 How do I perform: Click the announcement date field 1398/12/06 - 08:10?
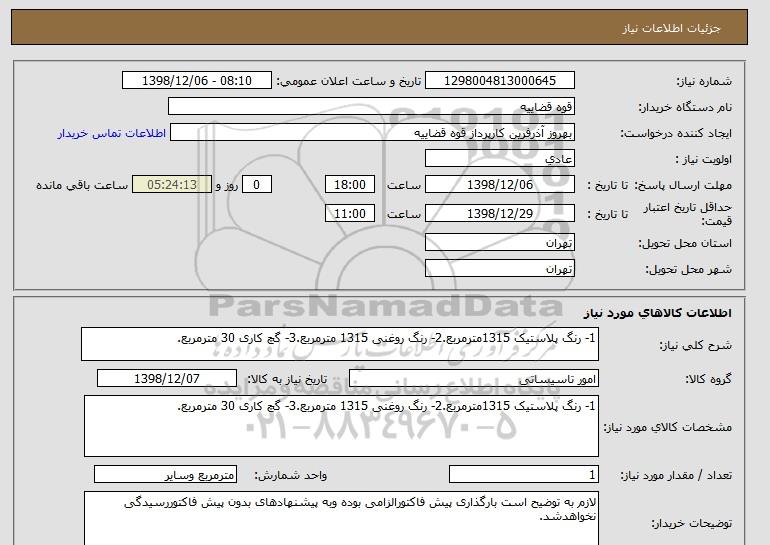(x=196, y=81)
